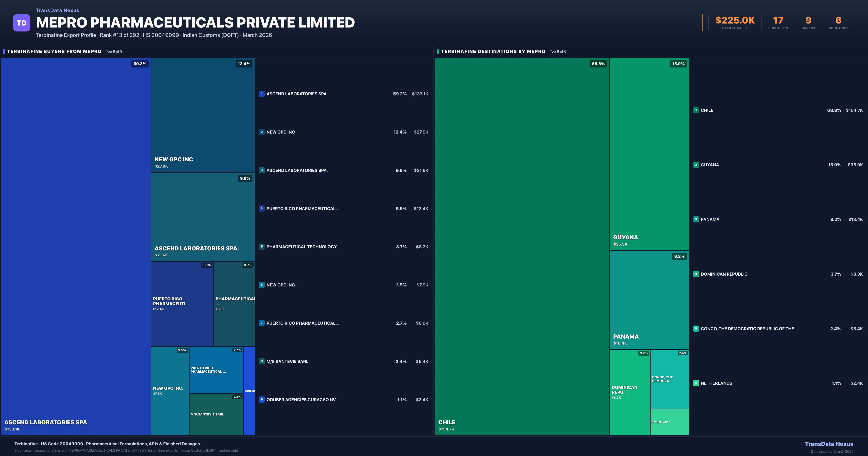
Task: Click the purple TD logo icon
Action: click(x=22, y=23)
